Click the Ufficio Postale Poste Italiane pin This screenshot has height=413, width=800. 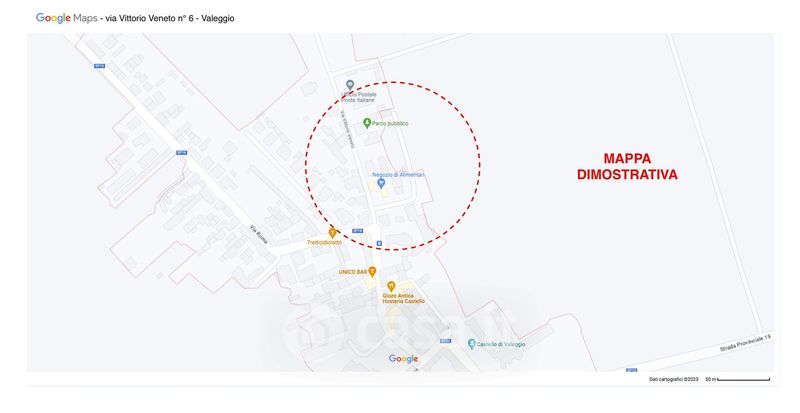pyautogui.click(x=350, y=85)
